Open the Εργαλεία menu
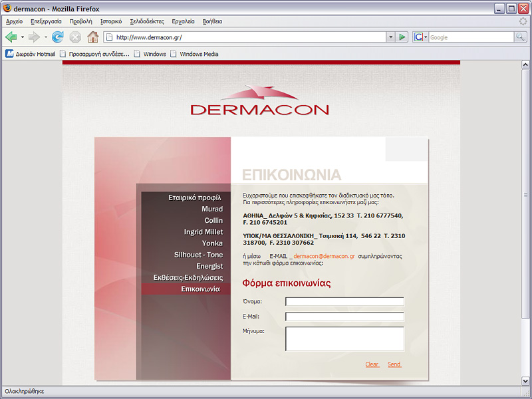Screen dimensions: 532x399 click(x=184, y=21)
